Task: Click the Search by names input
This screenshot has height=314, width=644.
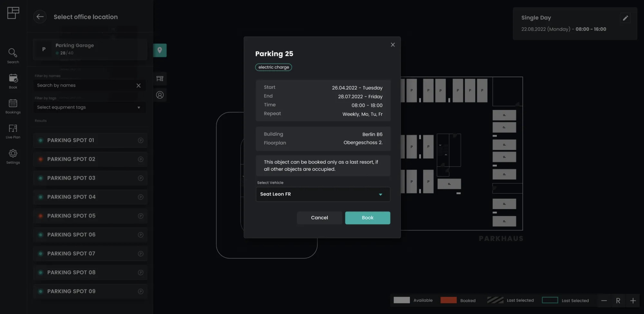Action: point(84,85)
